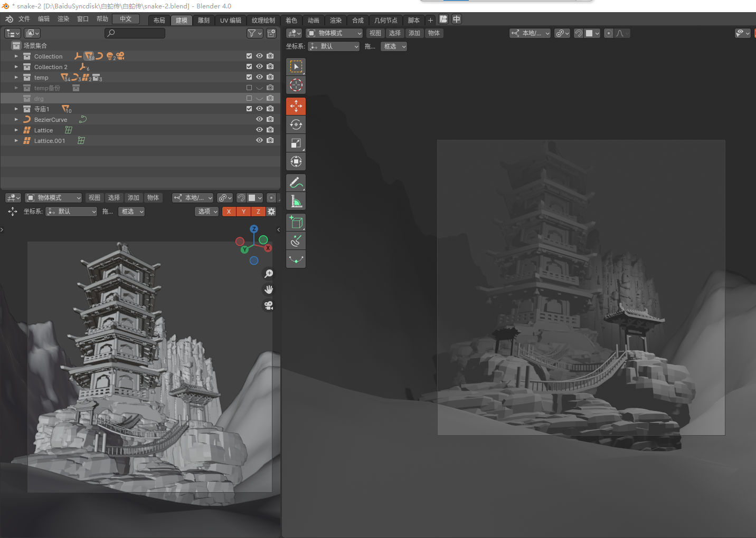Click the Z axis on the navigation gizmo
Screen dimensions: 756x538
[x=254, y=229]
